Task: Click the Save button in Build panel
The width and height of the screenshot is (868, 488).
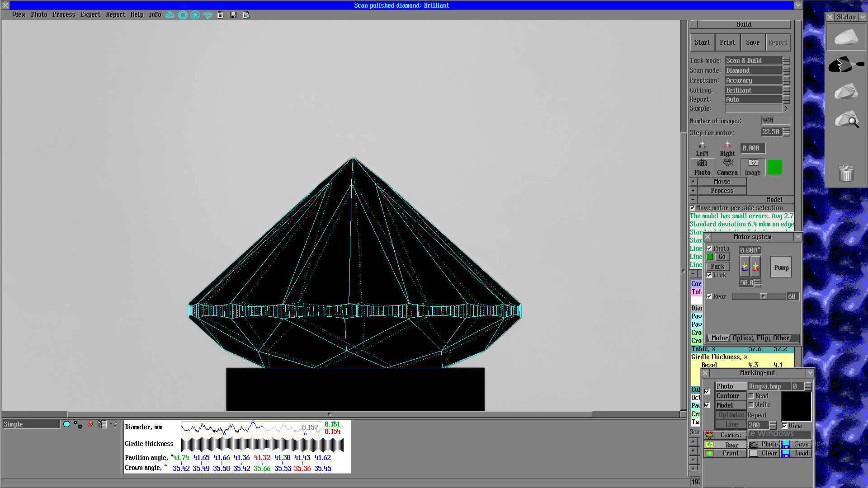Action: tap(753, 42)
